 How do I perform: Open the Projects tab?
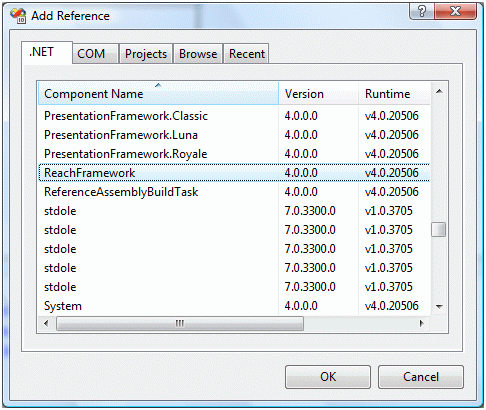[x=146, y=54]
